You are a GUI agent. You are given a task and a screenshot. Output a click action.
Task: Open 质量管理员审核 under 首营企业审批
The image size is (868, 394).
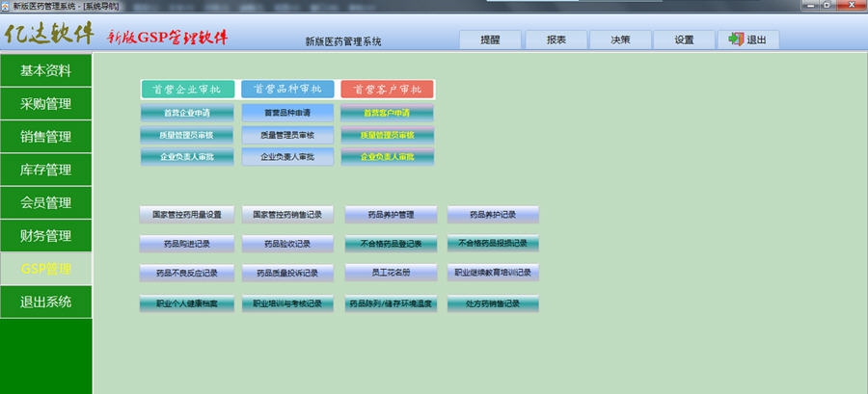click(x=187, y=135)
